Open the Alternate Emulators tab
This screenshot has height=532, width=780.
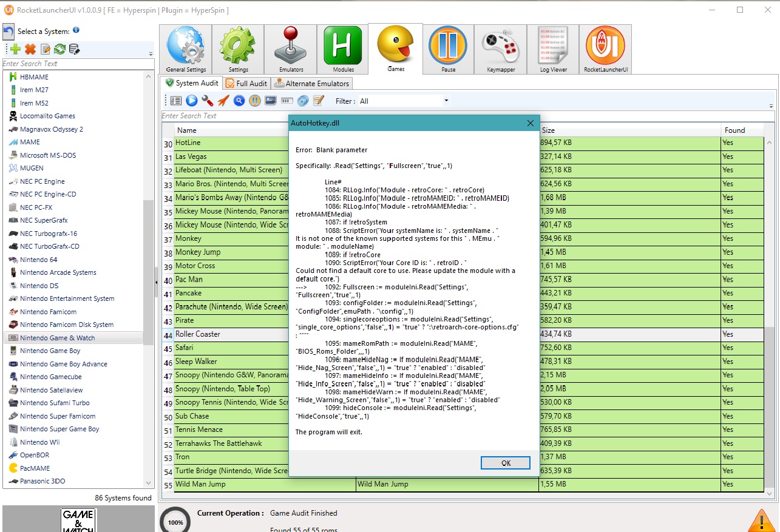tap(311, 83)
